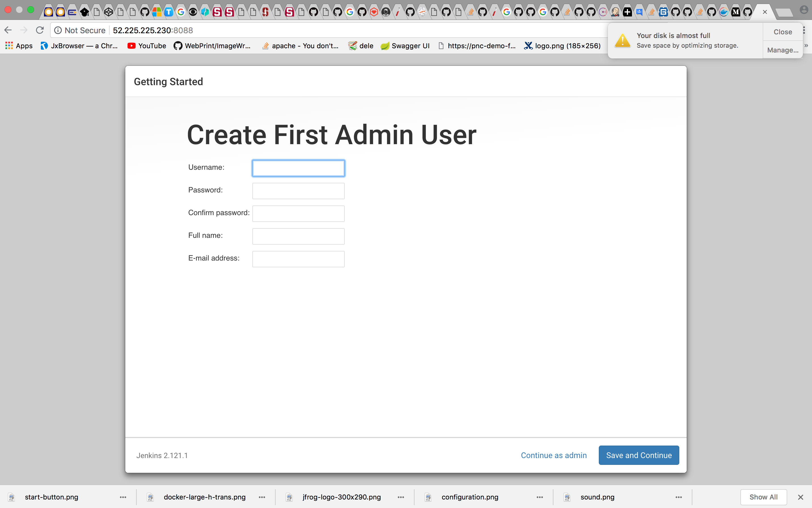Open the dele bookmark
Image resolution: width=812 pixels, height=508 pixels.
pos(361,46)
